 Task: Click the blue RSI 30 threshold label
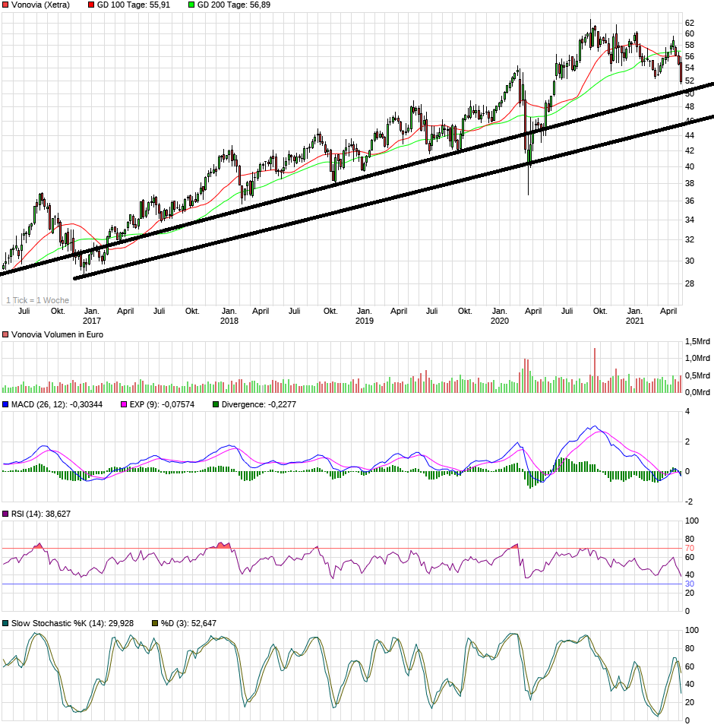pyautogui.click(x=690, y=584)
